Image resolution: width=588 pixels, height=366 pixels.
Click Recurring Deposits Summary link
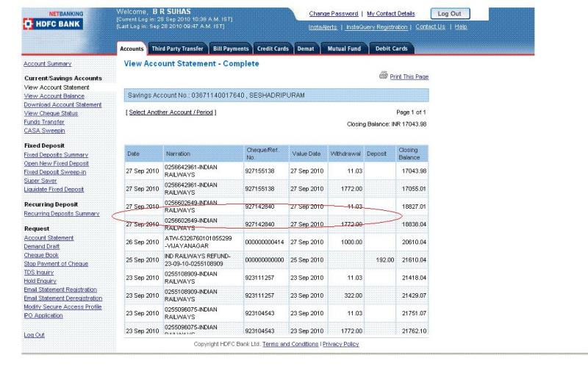(62, 214)
